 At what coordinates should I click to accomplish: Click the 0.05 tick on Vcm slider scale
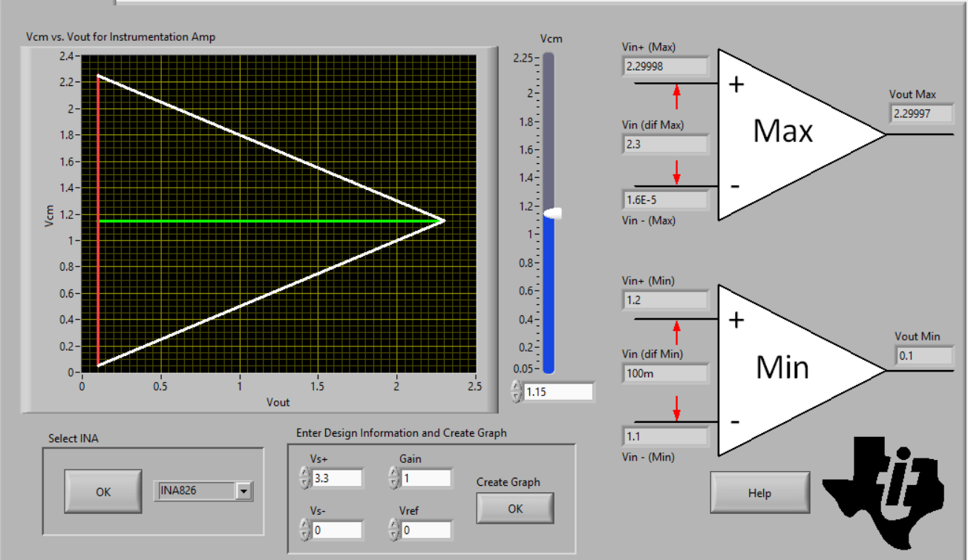(x=523, y=369)
